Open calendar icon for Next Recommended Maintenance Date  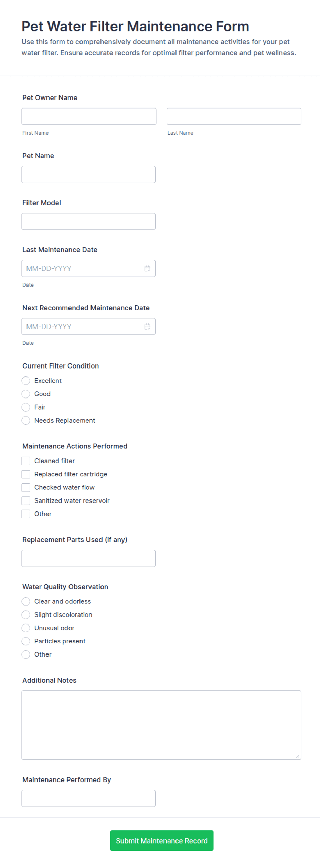147,327
